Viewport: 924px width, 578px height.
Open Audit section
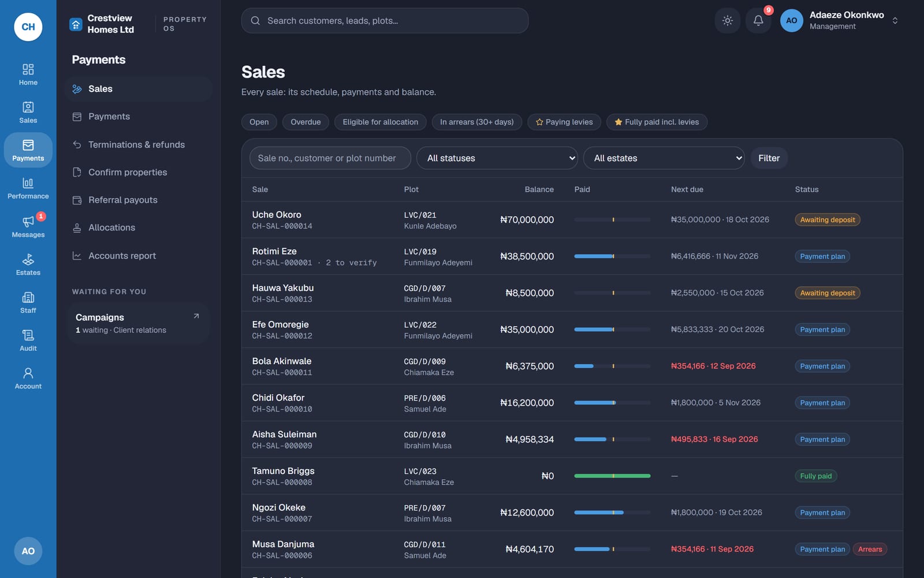(28, 340)
